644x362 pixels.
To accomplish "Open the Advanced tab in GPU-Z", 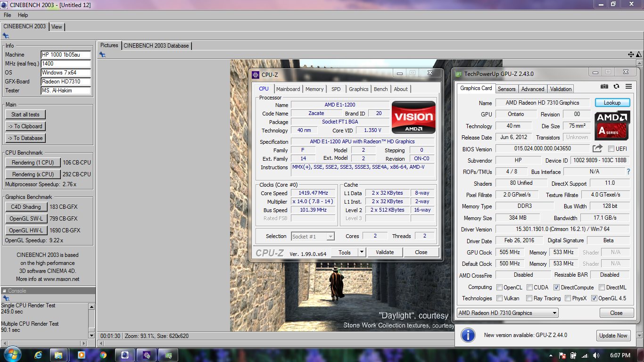I will click(533, 89).
